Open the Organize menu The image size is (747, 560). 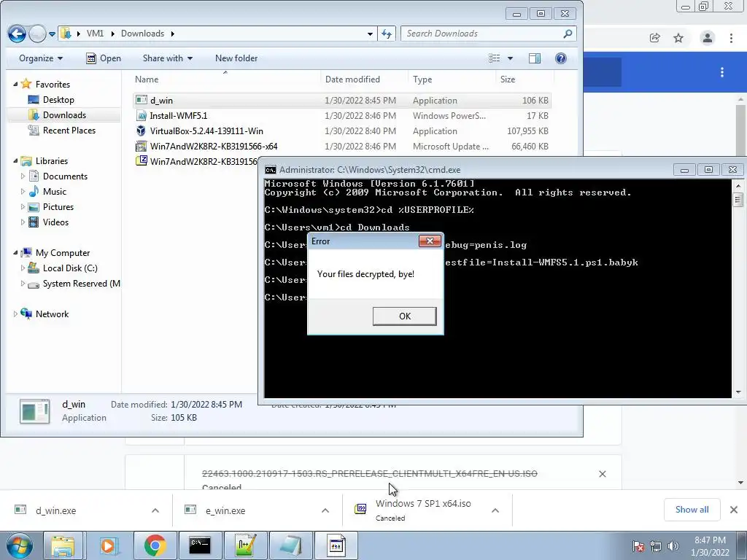point(41,58)
